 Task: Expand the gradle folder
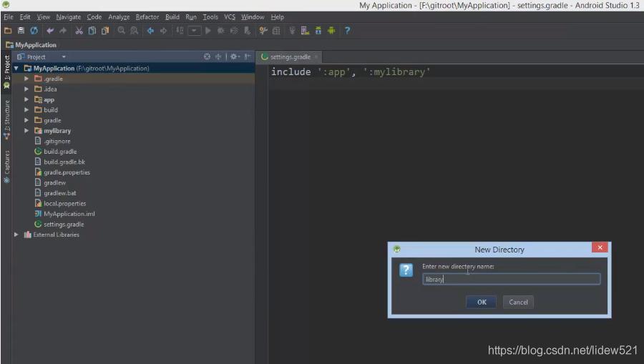26,120
